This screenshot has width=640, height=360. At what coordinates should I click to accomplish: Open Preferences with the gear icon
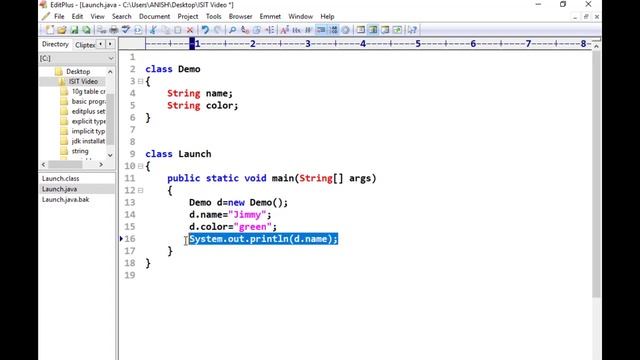pos(345,30)
